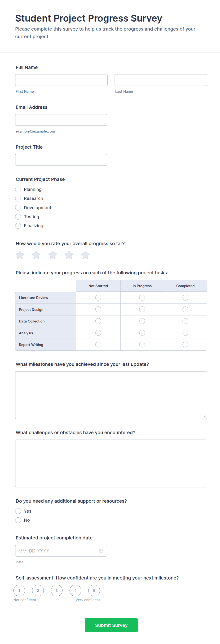Mark Literature Review as Completed
This screenshot has height=644, width=220.
point(185,298)
